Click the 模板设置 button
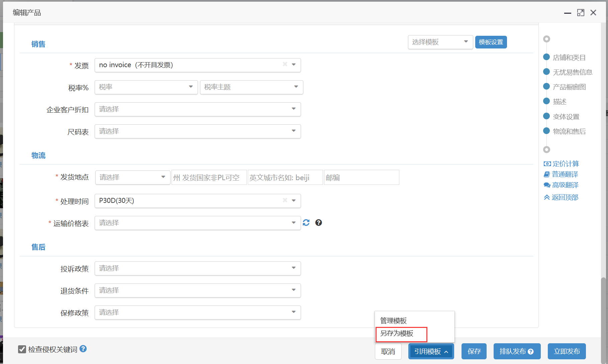 pyautogui.click(x=491, y=42)
